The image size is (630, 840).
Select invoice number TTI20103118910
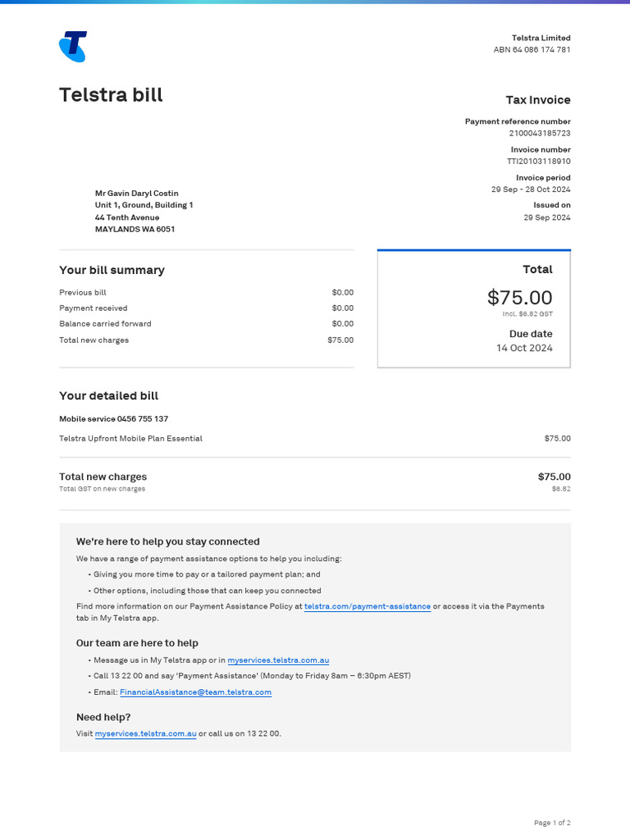click(538, 162)
